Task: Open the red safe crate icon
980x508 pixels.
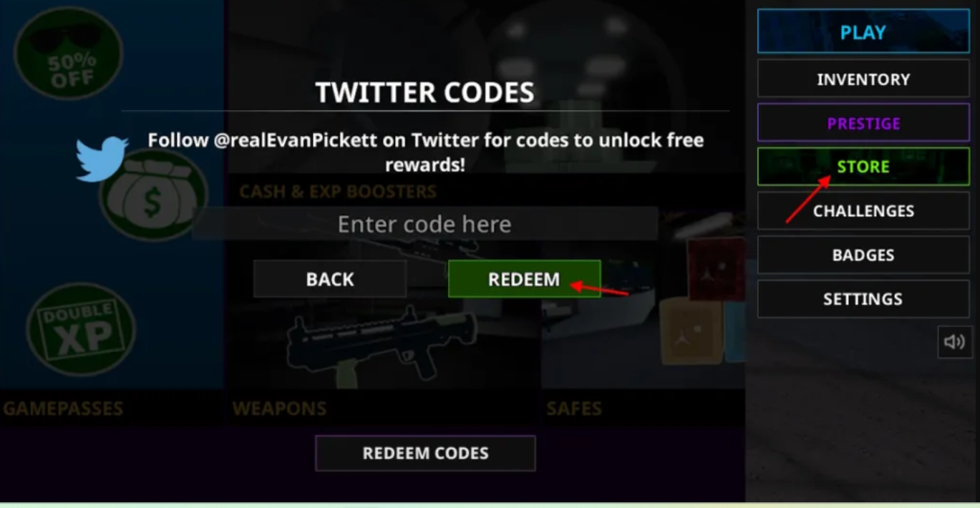Action: (x=716, y=269)
